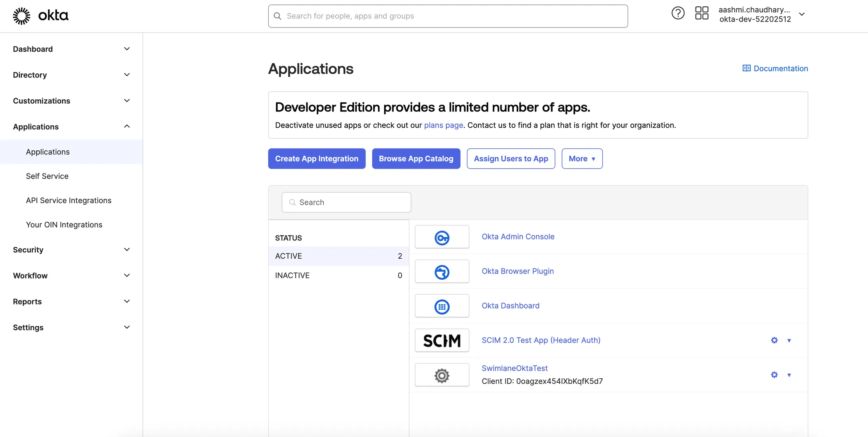
Task: Click the SwimlaneOktaTest gear logo
Action: 442,375
